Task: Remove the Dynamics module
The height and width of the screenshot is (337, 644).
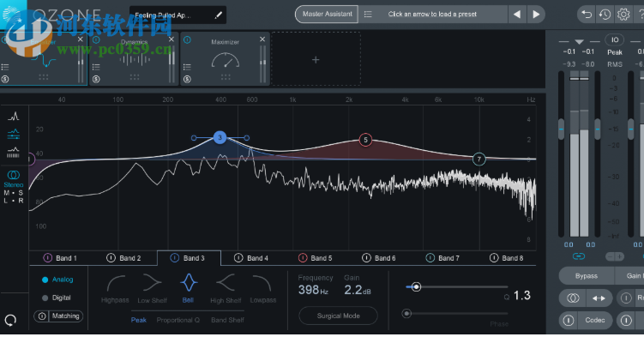Action: 172,39
